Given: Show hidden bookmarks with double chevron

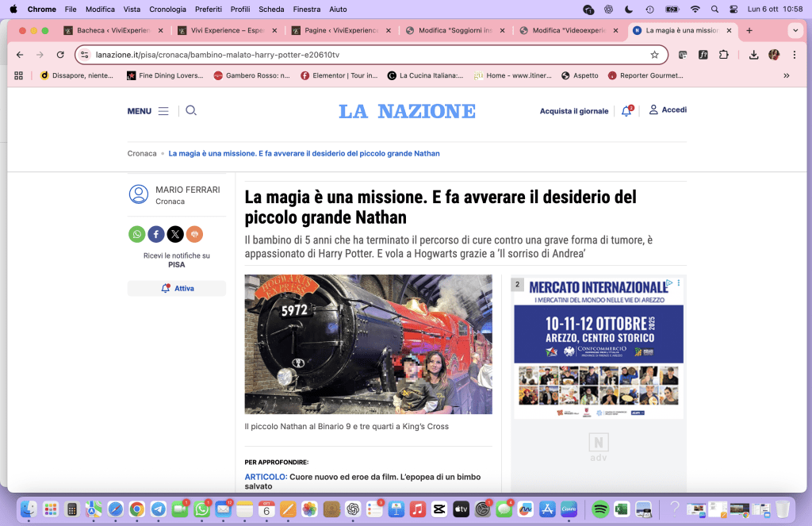Looking at the screenshot, I should [787, 75].
